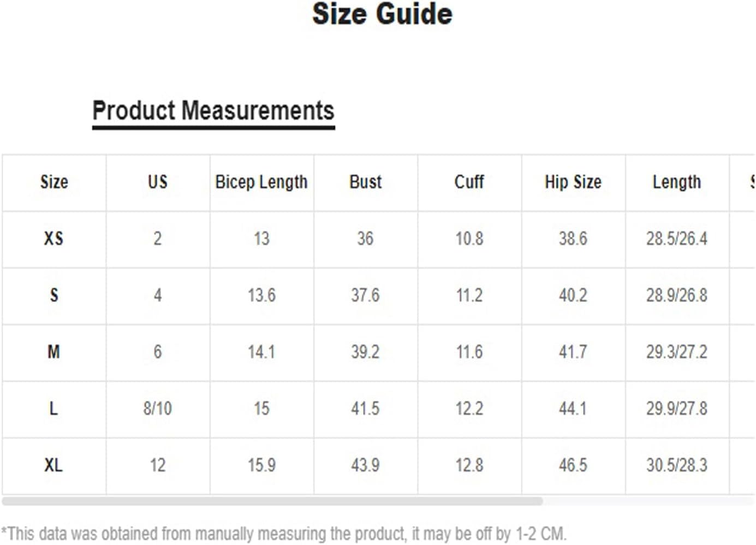Select the US column header
Screen dimensions: 756x545
pyautogui.click(x=158, y=182)
